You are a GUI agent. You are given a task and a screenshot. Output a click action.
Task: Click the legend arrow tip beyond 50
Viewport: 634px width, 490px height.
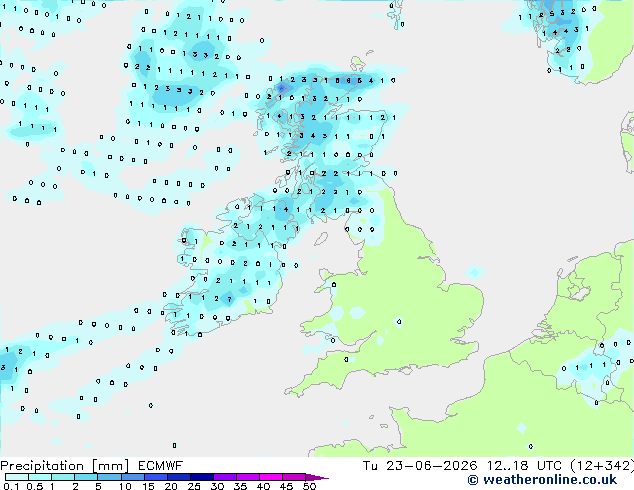(317, 477)
